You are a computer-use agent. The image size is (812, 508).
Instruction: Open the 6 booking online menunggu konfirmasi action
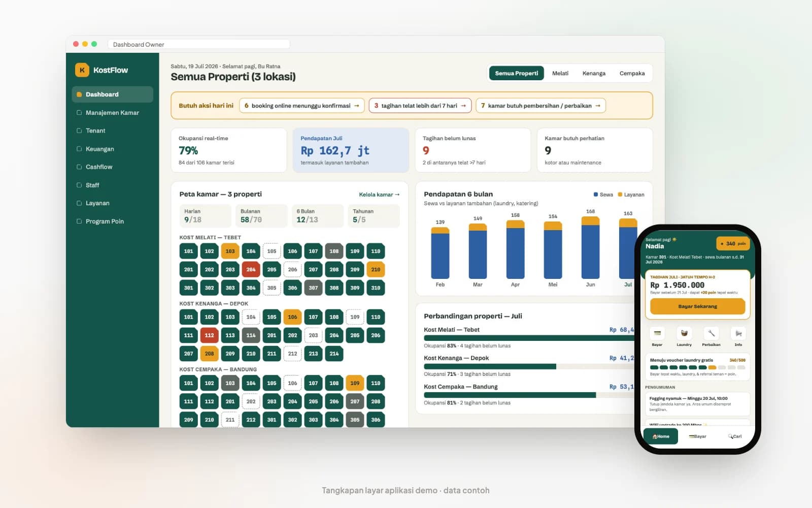pyautogui.click(x=302, y=106)
